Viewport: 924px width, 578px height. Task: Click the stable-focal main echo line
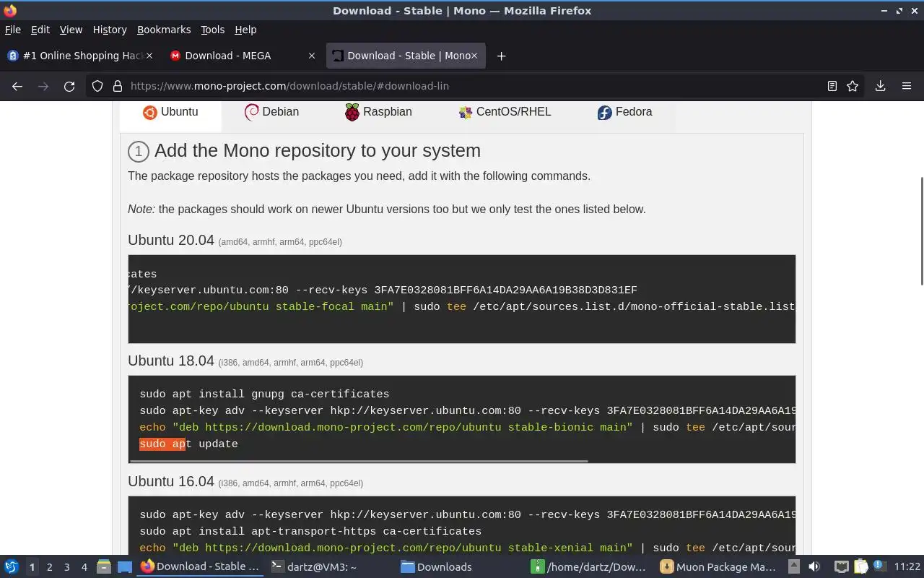click(462, 307)
